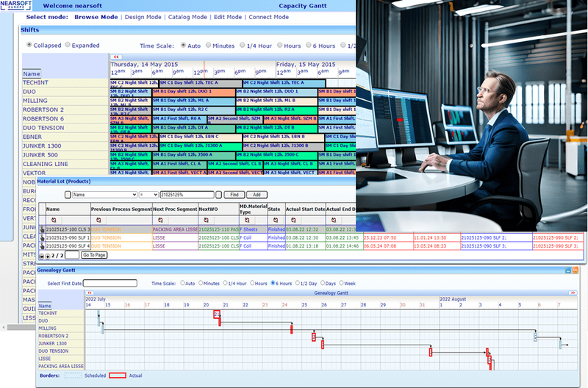Click the 25.12.23 07:50 date cell
Screen dimensions: 588x388
(388, 237)
